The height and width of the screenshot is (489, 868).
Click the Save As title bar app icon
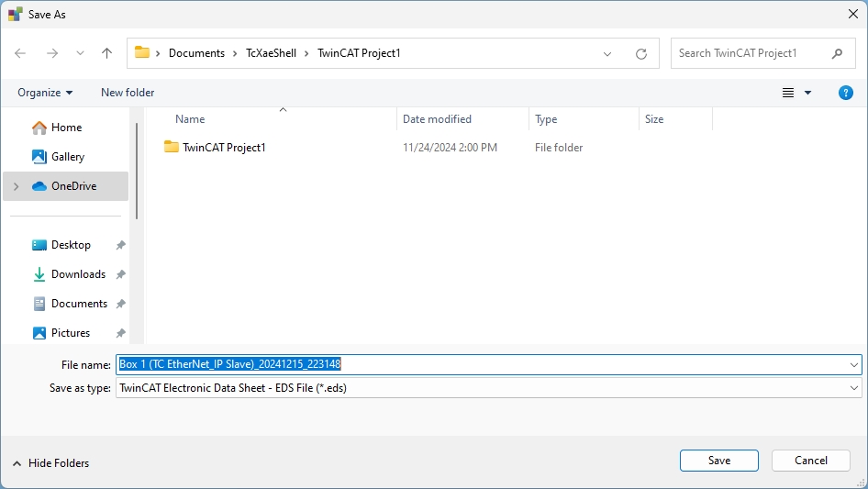(15, 15)
